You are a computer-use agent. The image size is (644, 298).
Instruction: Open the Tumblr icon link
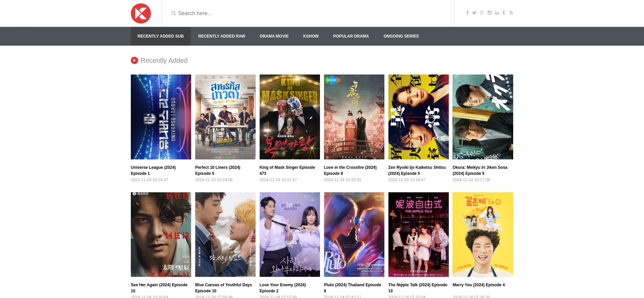coord(504,13)
